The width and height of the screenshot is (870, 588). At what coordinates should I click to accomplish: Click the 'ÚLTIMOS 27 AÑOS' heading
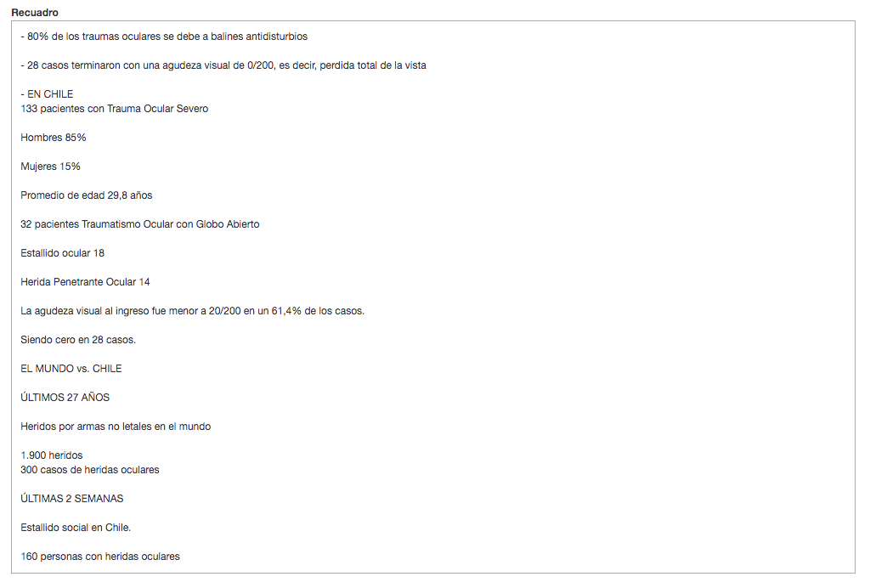(65, 397)
